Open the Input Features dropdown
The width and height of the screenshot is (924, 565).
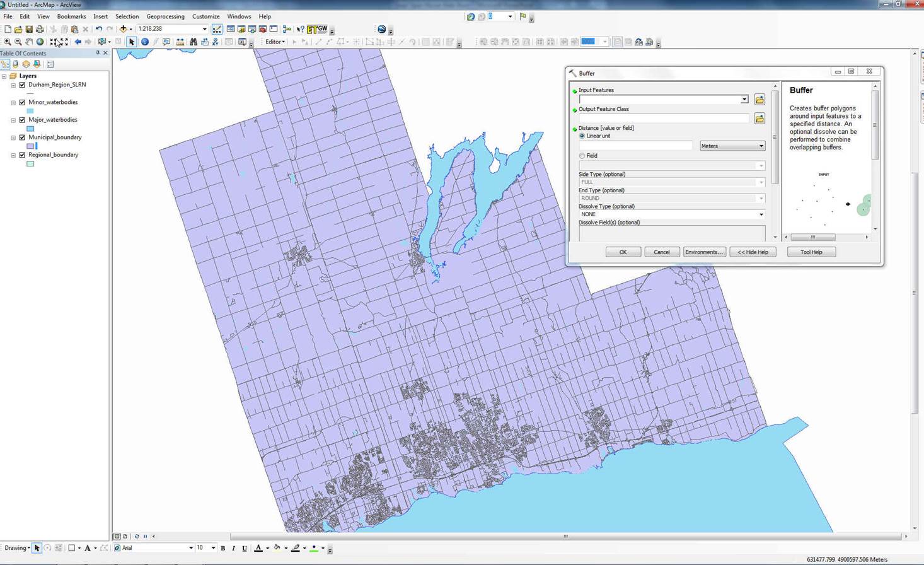(744, 100)
